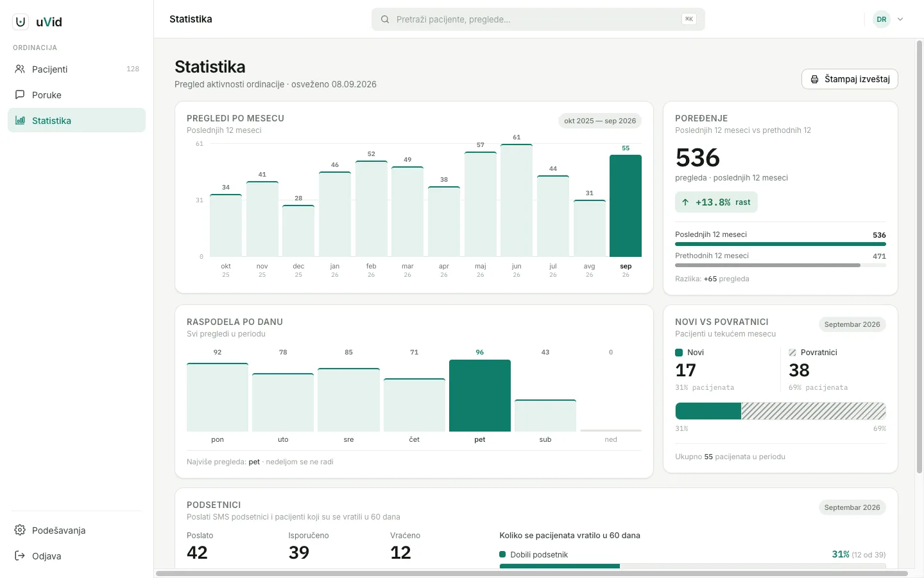
Task: Click the striped Povratnici legend swatch
Action: tap(792, 353)
